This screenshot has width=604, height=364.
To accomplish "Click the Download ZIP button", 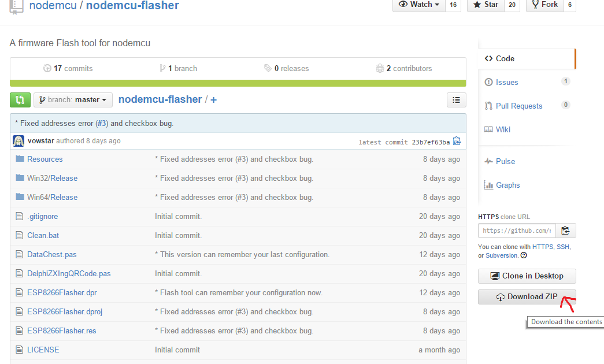I will pyautogui.click(x=527, y=297).
